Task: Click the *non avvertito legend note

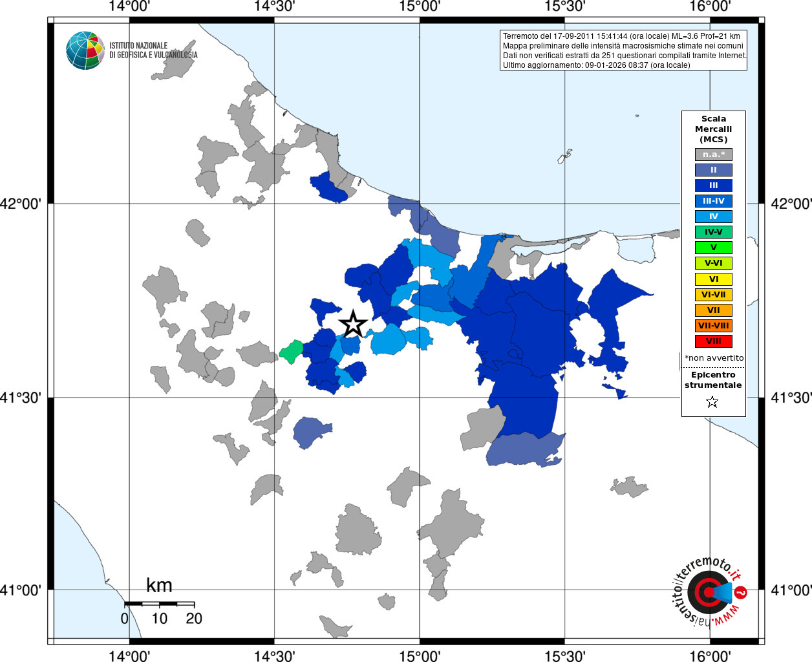Action: click(x=714, y=358)
